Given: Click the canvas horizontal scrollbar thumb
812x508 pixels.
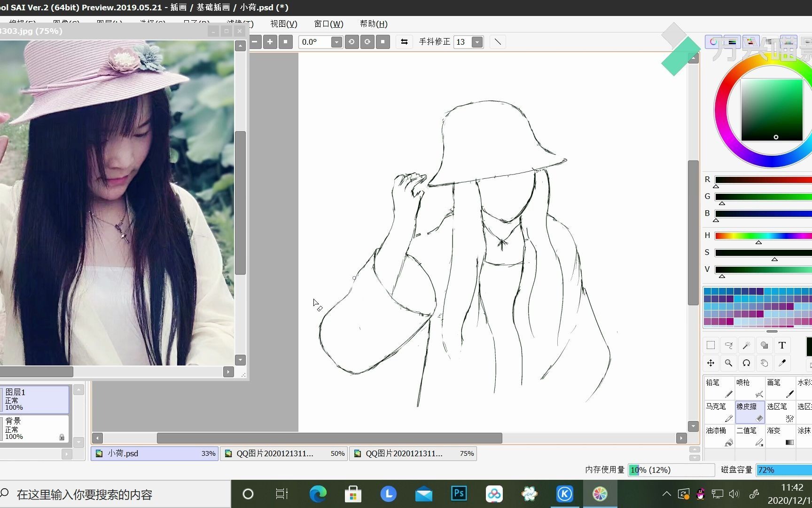Looking at the screenshot, I should tap(329, 438).
